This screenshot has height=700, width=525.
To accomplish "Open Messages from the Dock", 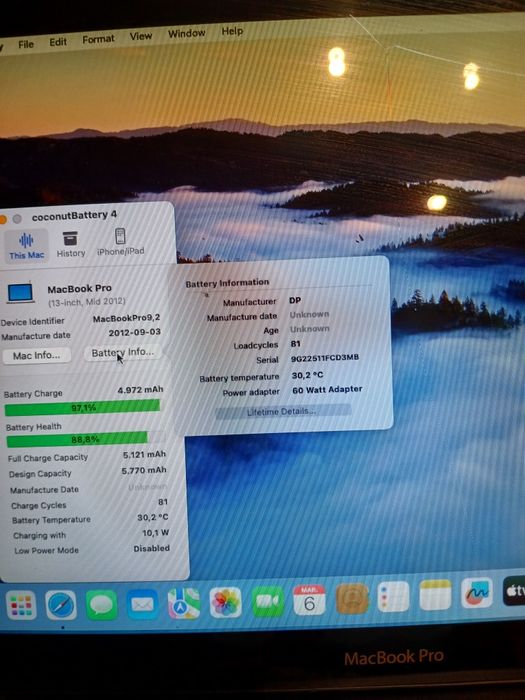I will (102, 604).
